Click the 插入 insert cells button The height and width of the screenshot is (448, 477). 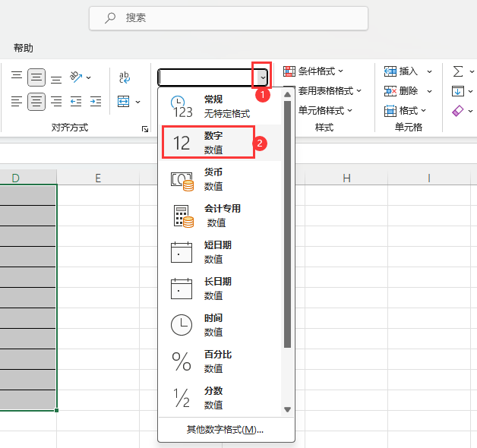401,71
